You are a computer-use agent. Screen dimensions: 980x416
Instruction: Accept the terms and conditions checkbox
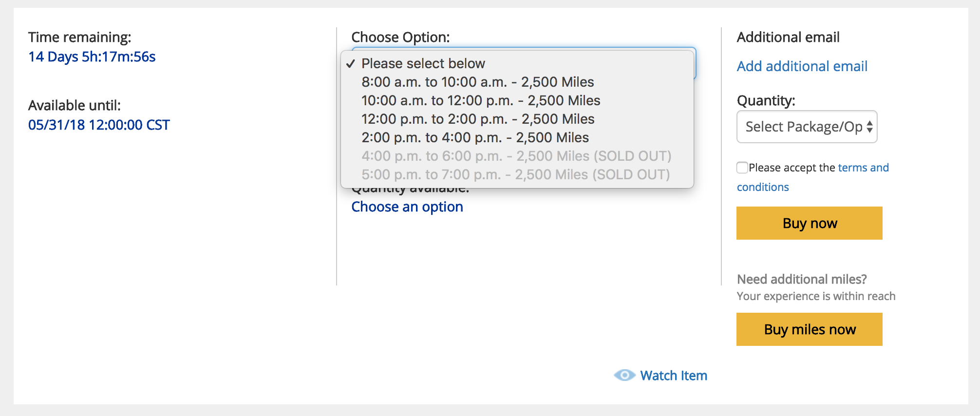click(x=742, y=168)
